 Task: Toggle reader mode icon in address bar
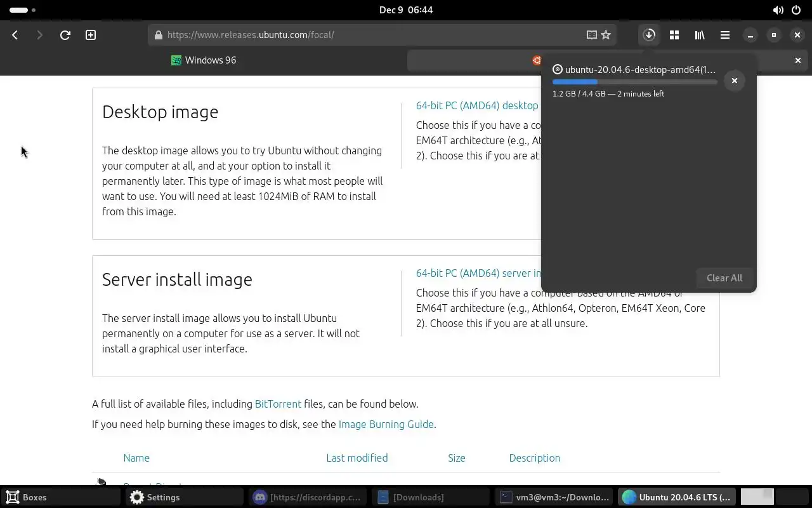tap(591, 35)
